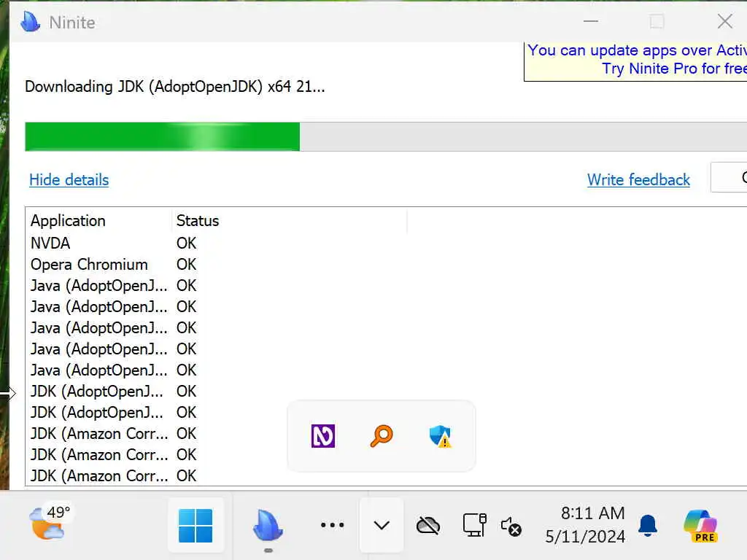Image resolution: width=747 pixels, height=560 pixels.
Task: Click OK status for NVDA
Action: [x=186, y=244]
